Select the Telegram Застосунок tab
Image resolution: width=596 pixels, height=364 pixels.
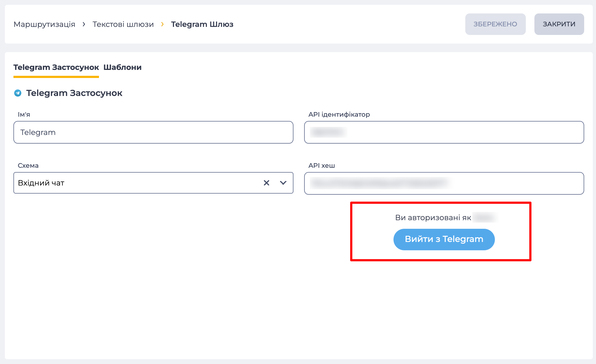pos(56,67)
